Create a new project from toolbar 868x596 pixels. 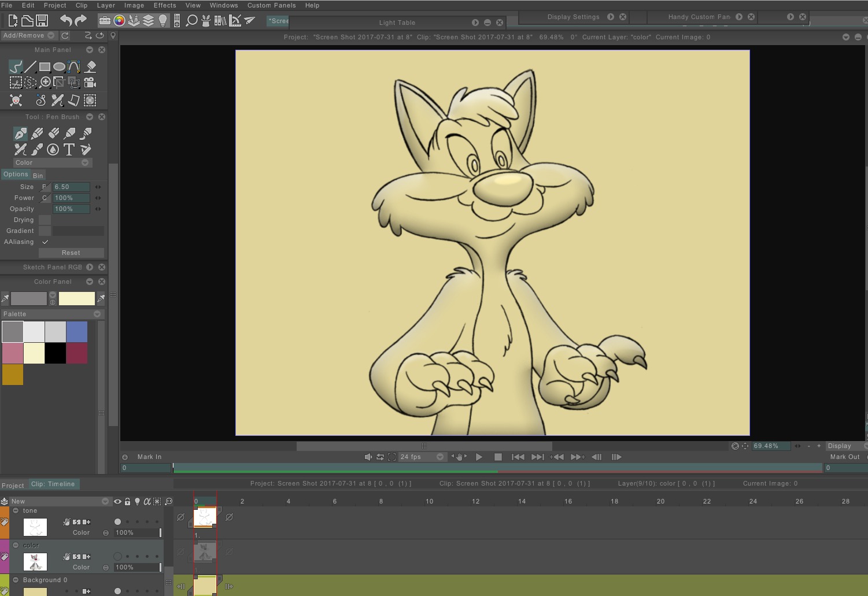pos(13,21)
